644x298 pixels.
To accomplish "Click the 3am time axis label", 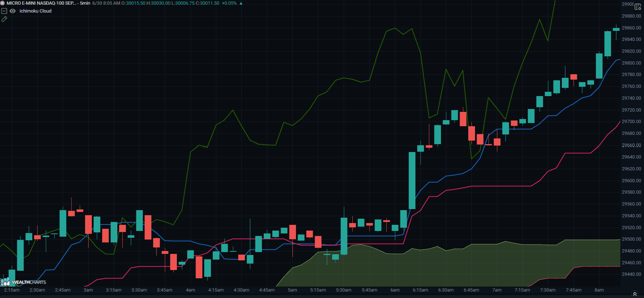I will click(x=88, y=290).
